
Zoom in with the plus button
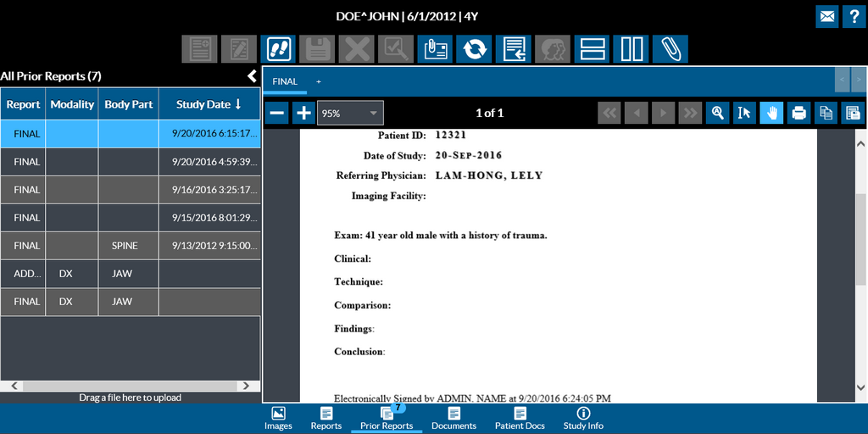click(x=303, y=113)
